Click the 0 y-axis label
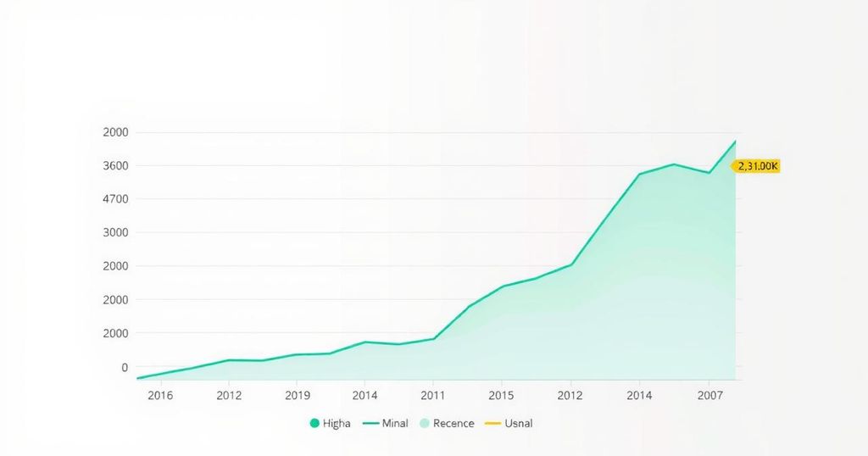Image resolution: width=868 pixels, height=456 pixels. point(125,367)
